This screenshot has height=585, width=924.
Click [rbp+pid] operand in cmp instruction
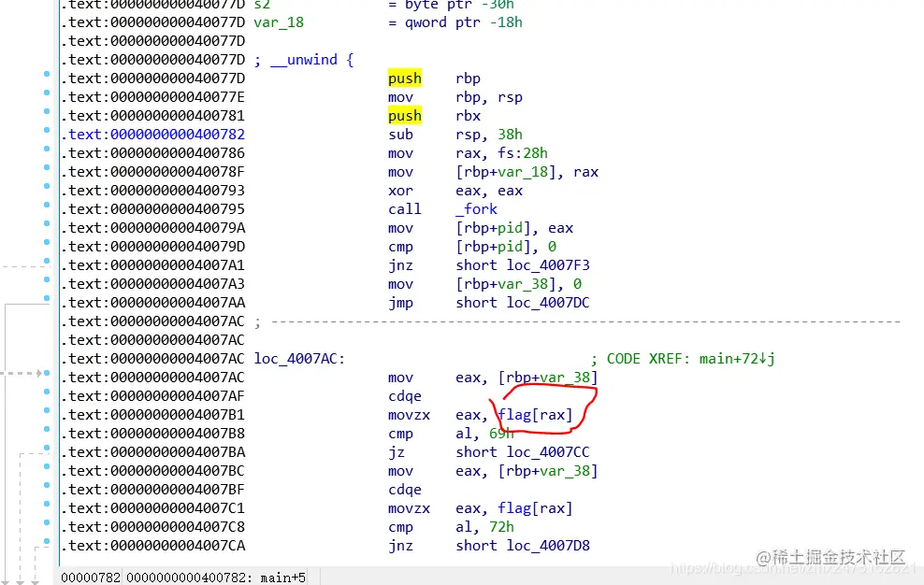pyautogui.click(x=493, y=247)
